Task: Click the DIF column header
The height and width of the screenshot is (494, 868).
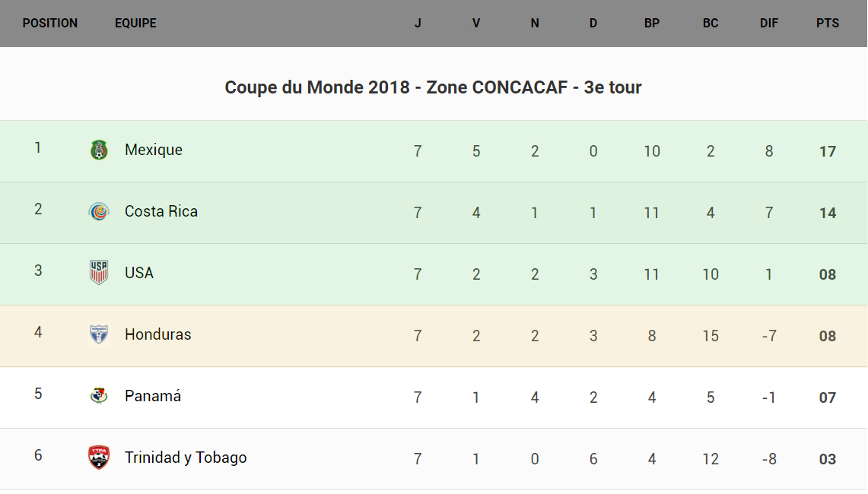Action: pyautogui.click(x=769, y=24)
